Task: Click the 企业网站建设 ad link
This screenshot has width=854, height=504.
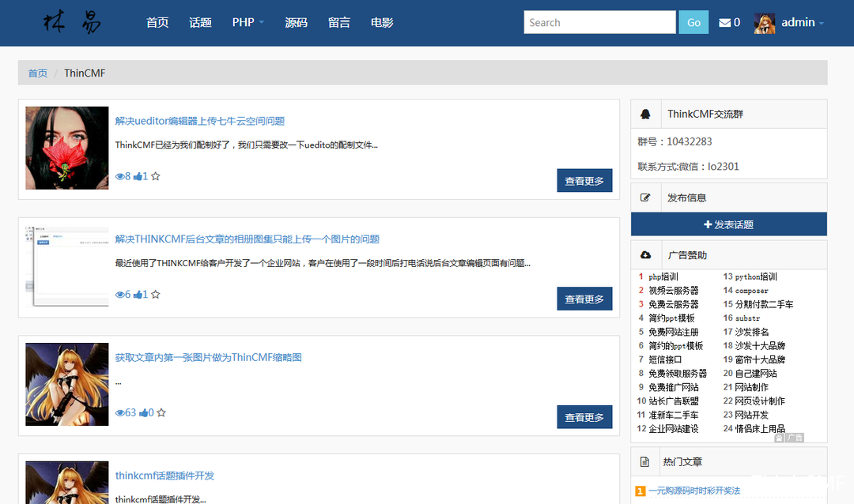Action: pos(673,428)
